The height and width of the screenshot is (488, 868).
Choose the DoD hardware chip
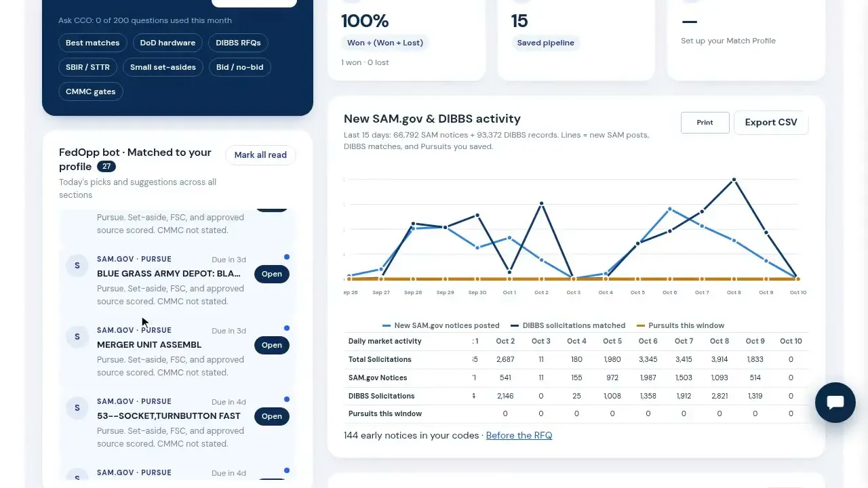coord(167,43)
